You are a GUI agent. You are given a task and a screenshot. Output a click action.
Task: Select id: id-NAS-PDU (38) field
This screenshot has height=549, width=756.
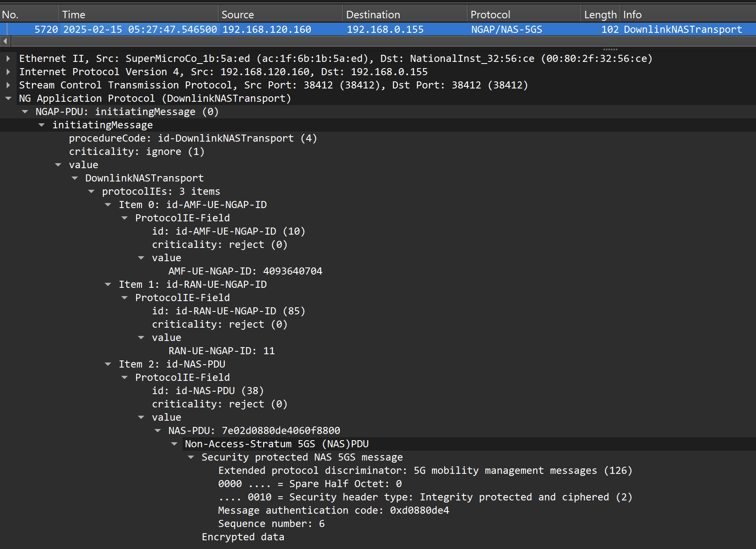tap(208, 391)
